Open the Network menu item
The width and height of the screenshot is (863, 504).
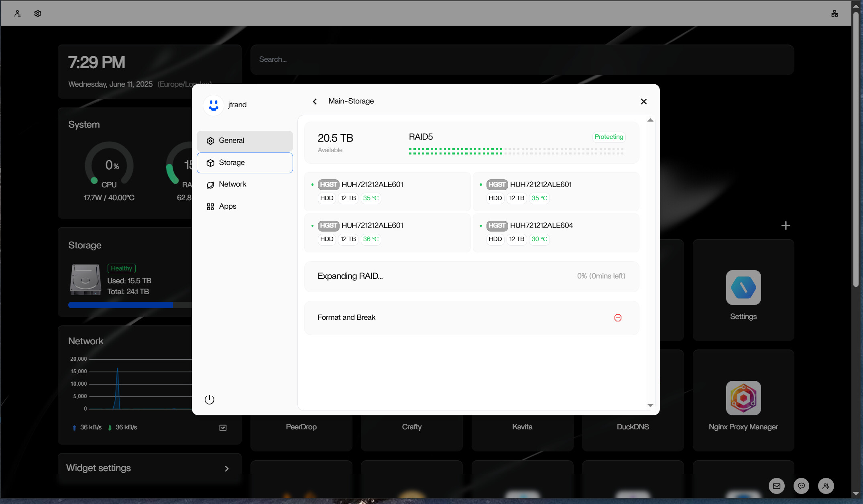point(245,185)
